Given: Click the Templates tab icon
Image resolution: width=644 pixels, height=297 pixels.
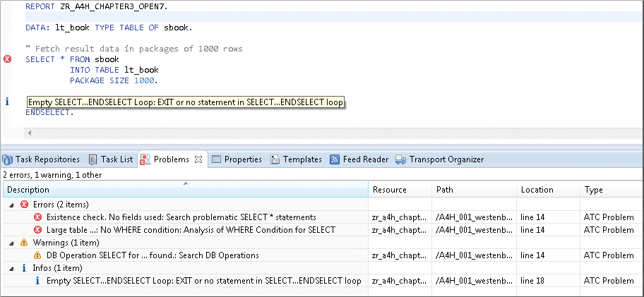Looking at the screenshot, I should [275, 159].
